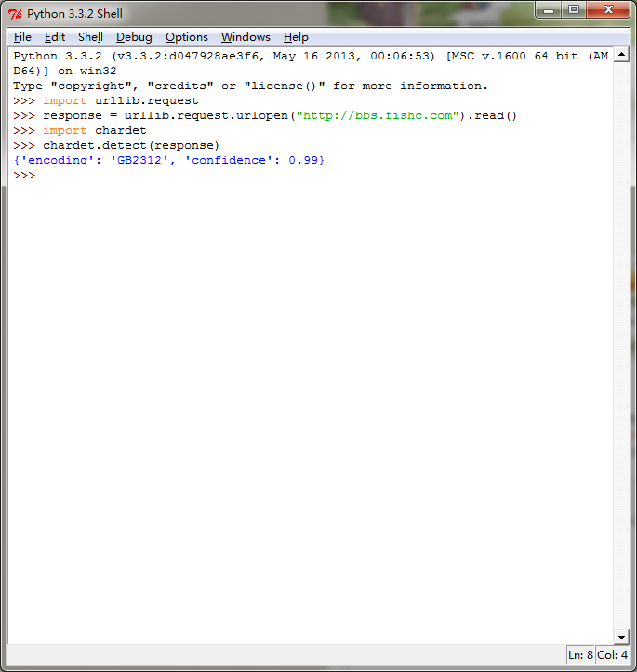The width and height of the screenshot is (637, 672).
Task: Minimize the Python Shell window
Action: [x=551, y=10]
